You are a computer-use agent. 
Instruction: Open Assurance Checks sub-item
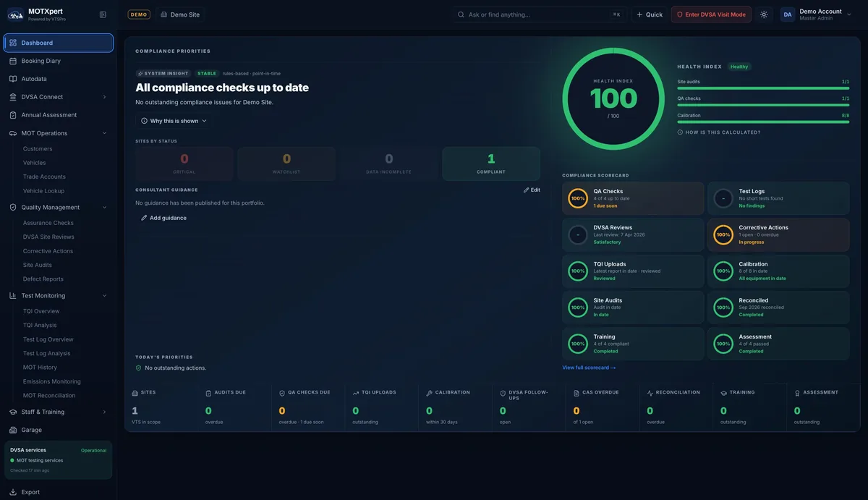pyautogui.click(x=48, y=223)
